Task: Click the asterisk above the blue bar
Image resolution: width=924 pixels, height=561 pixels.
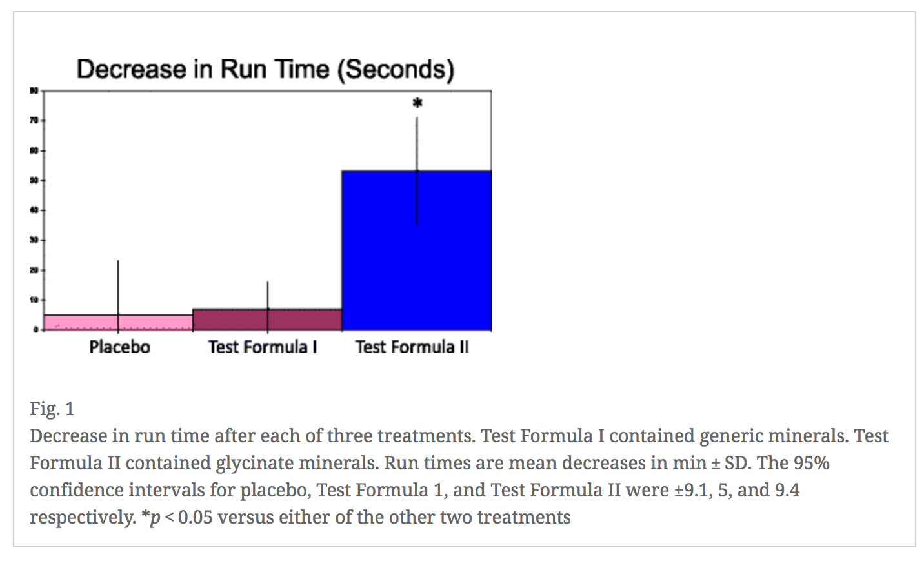Action: (417, 103)
